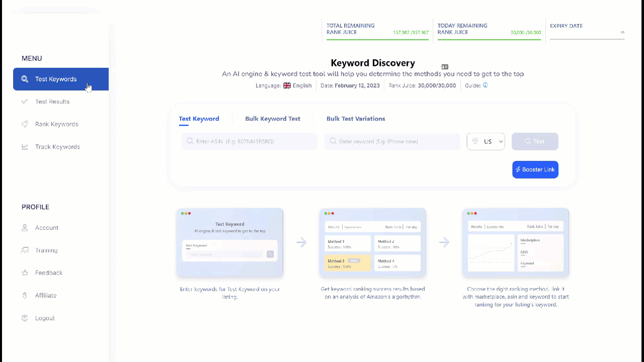Open the Guide info icon
Viewport: 644px width, 362px height.
click(485, 85)
